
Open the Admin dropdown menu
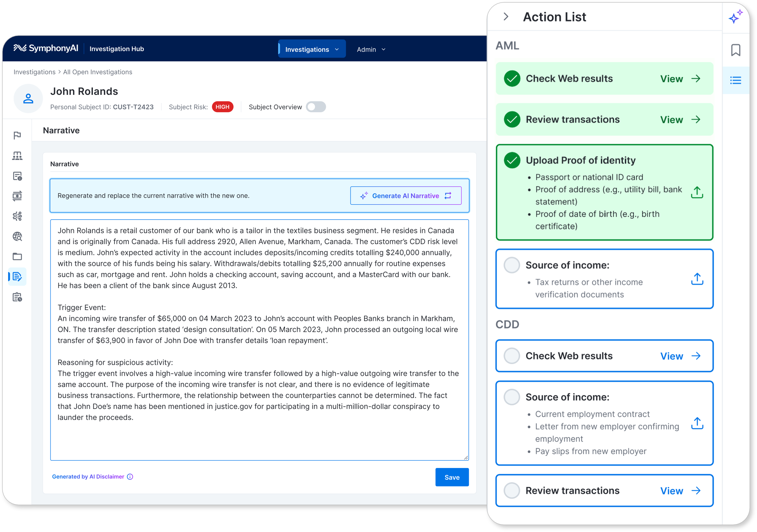point(371,48)
